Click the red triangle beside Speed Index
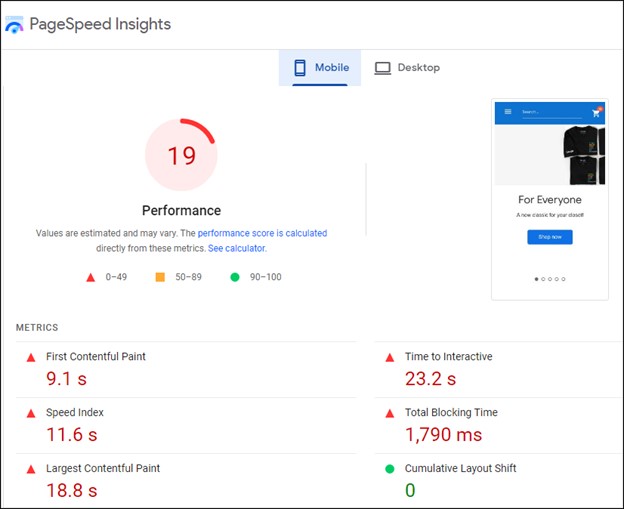 pos(31,414)
